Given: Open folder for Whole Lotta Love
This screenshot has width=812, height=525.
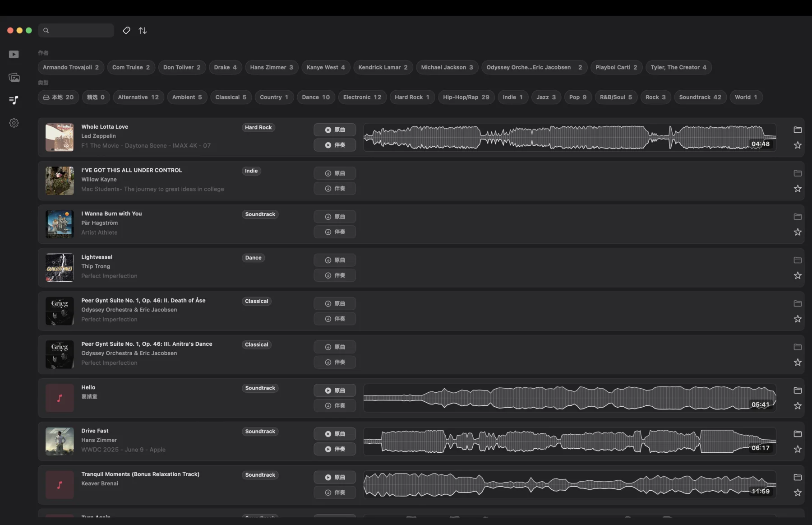Looking at the screenshot, I should coord(798,130).
